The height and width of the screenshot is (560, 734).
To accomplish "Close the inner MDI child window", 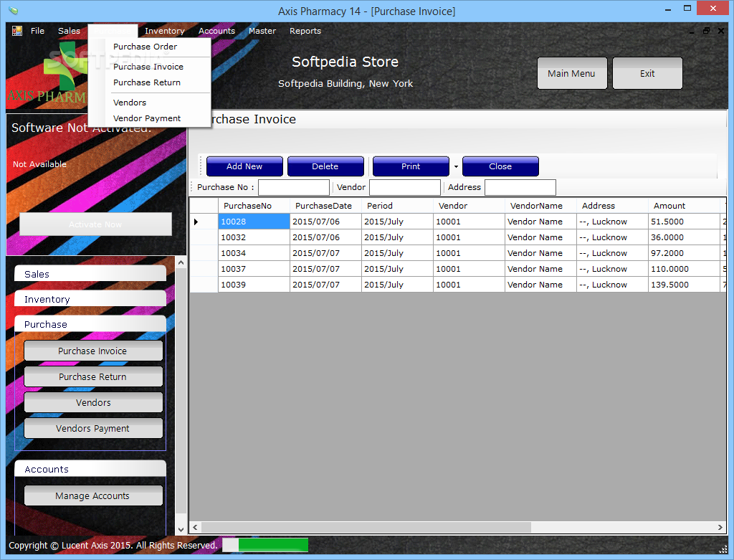I will 721,31.
